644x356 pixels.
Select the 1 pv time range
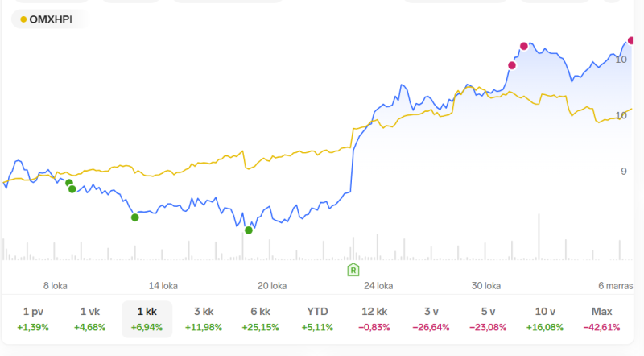pos(32,319)
